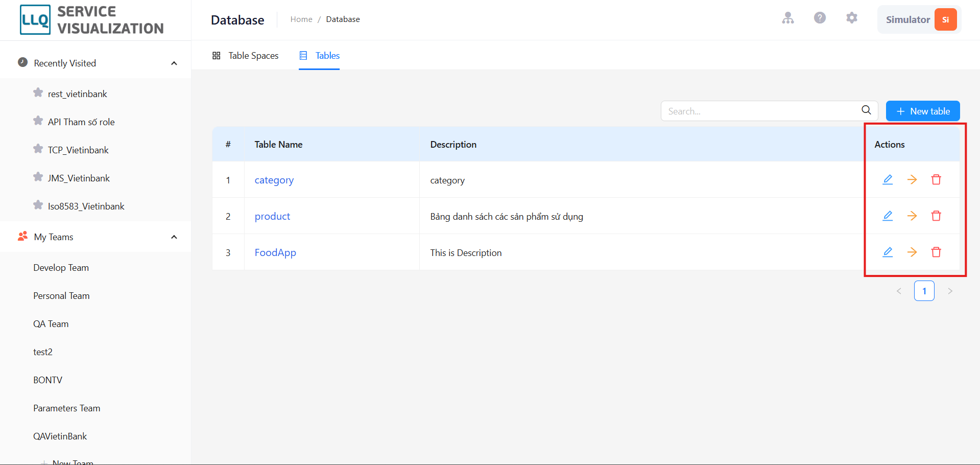The height and width of the screenshot is (465, 980).
Task: Select QA Team in sidebar
Action: 51,324
